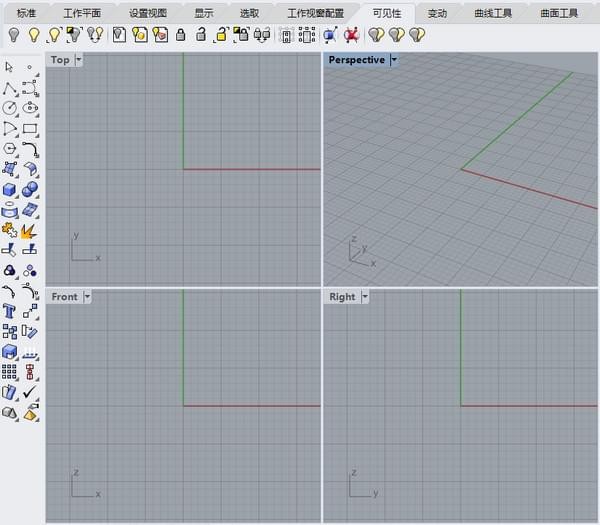The width and height of the screenshot is (600, 525).
Task: Expand the Right viewport menu arrow
Action: click(365, 297)
